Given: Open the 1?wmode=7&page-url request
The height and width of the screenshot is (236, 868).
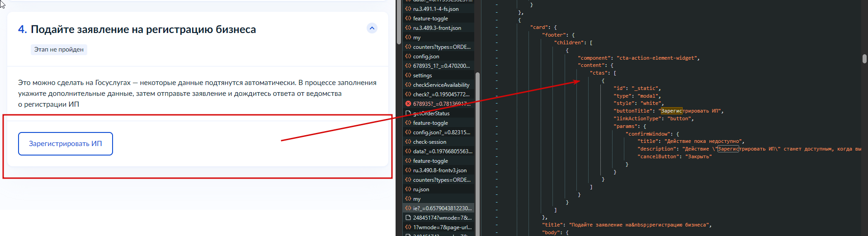Looking at the screenshot, I should click(x=442, y=227).
